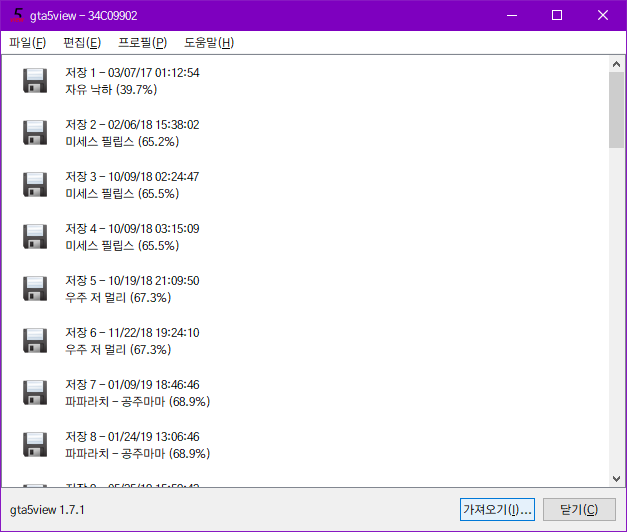Viewport: 627px width, 532px height.
Task: Click the vertical scrollbar thumb
Action: pyautogui.click(x=616, y=110)
